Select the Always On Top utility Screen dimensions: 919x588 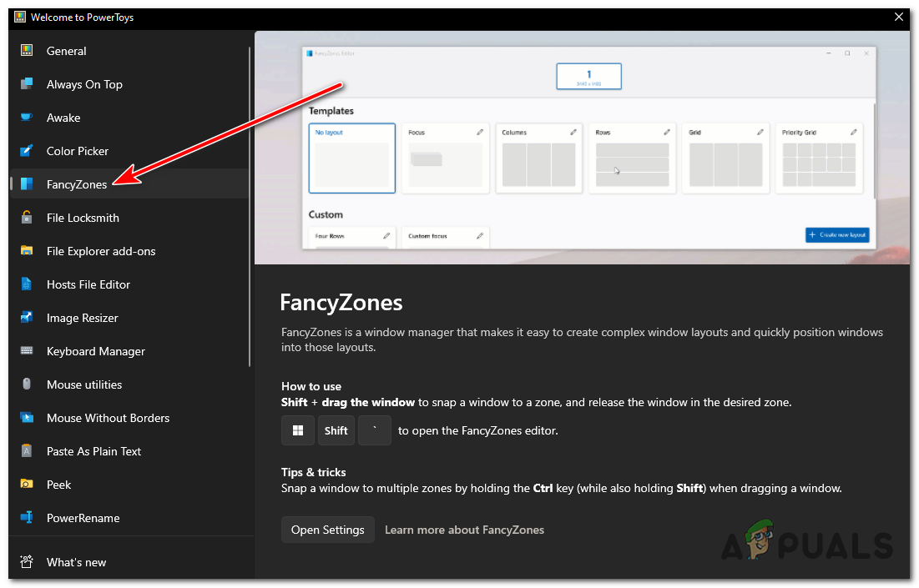pyautogui.click(x=86, y=84)
